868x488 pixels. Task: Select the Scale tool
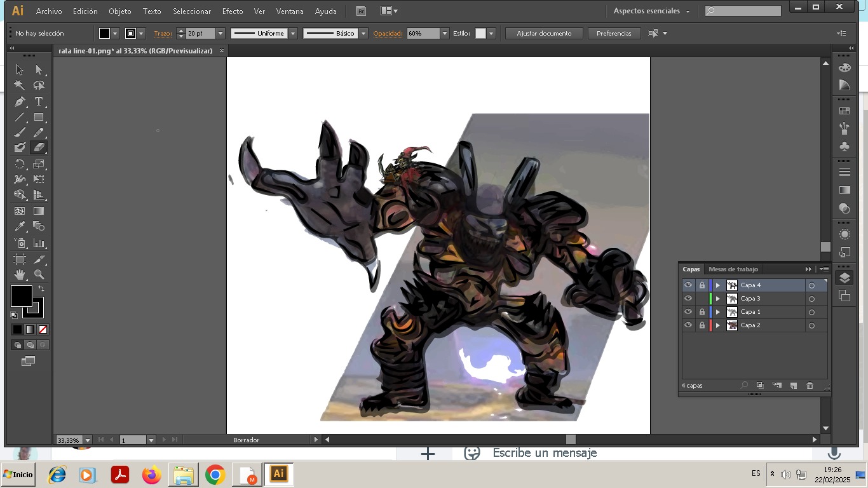point(39,164)
